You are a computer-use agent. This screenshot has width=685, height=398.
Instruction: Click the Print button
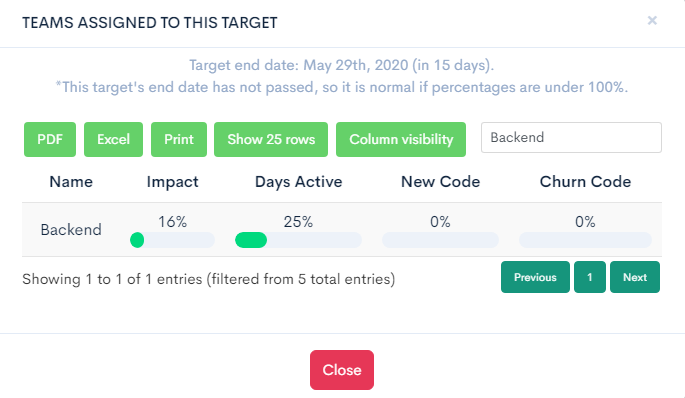point(179,139)
